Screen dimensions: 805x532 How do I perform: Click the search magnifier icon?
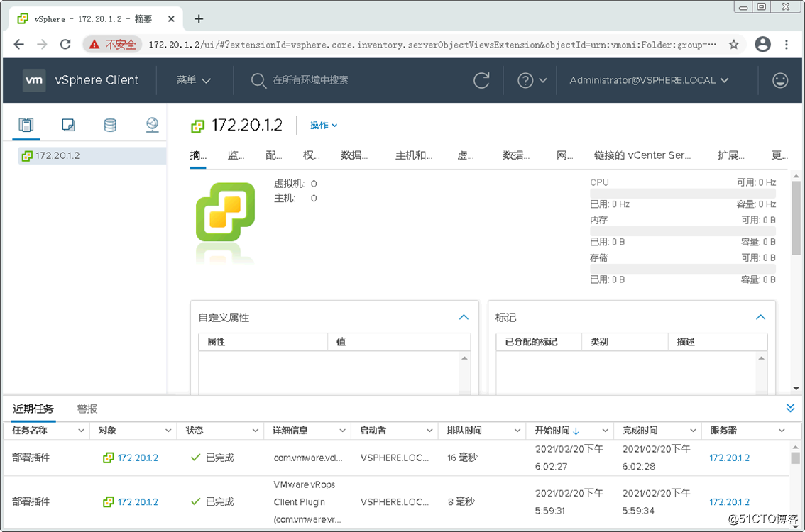[x=258, y=81]
